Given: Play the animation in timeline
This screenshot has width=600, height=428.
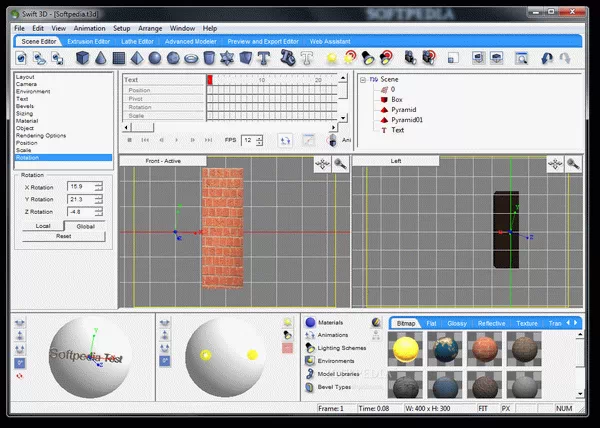Looking at the screenshot, I should point(177,140).
